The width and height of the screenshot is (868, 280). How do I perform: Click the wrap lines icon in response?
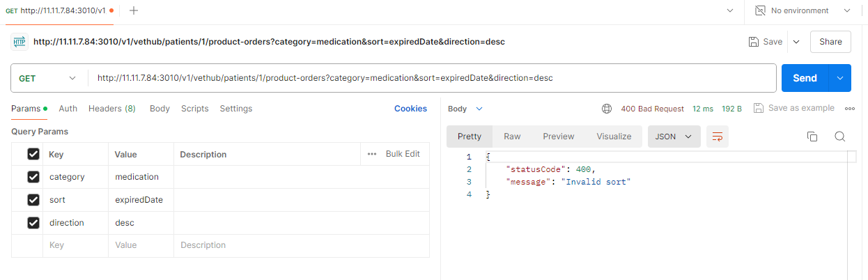point(717,137)
